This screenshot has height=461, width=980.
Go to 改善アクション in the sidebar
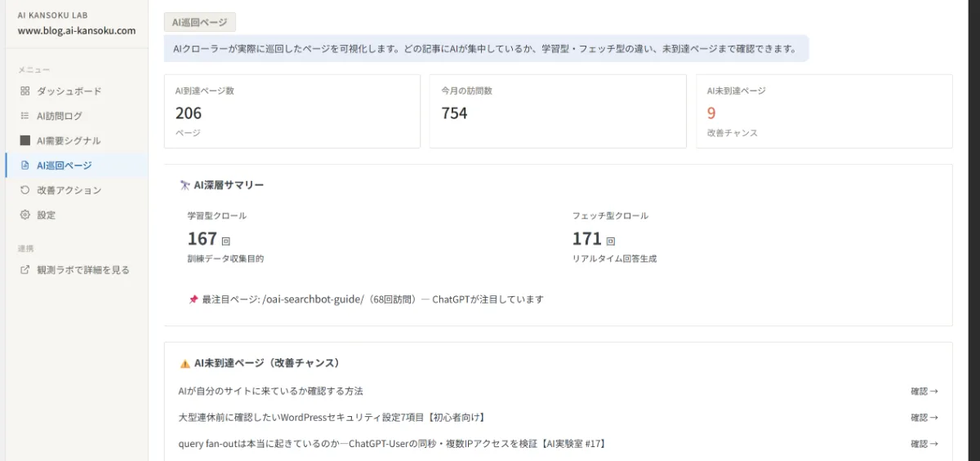(76, 190)
